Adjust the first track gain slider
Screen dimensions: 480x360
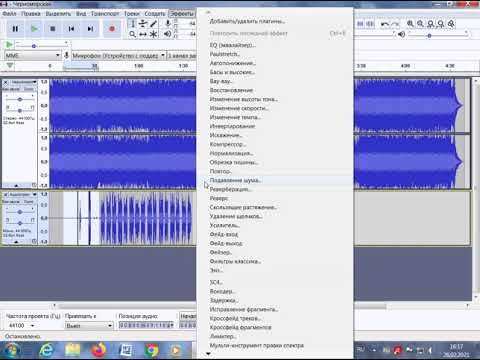pyautogui.click(x=20, y=99)
